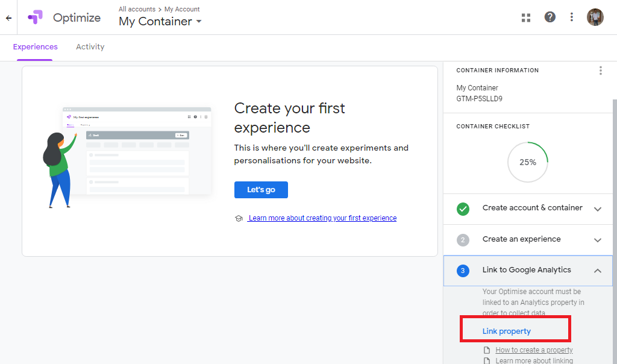Click the Container Checklist heading
617x364 pixels.
tap(493, 127)
